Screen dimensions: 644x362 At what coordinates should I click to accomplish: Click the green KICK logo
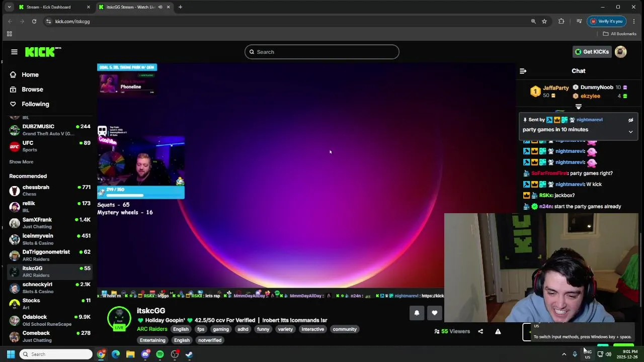coord(43,52)
